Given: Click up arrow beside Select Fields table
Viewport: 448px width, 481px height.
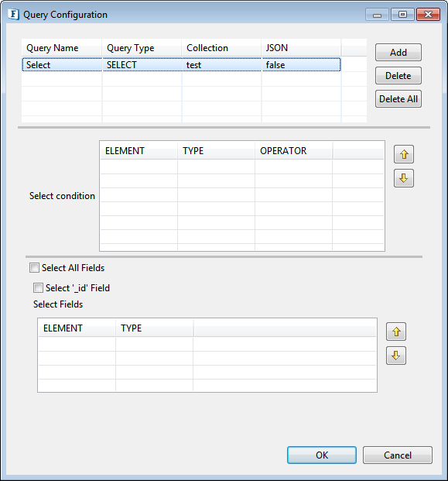Looking at the screenshot, I should click(396, 332).
